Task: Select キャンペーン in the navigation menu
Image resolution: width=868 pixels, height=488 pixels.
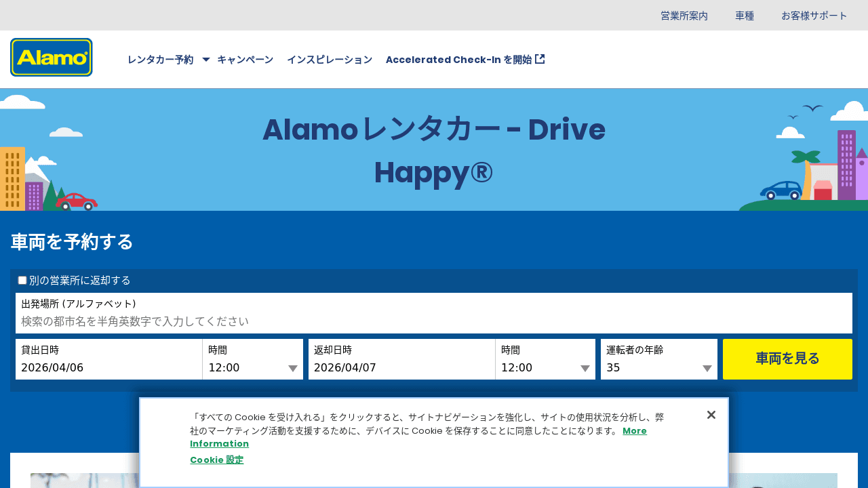Action: click(x=245, y=60)
